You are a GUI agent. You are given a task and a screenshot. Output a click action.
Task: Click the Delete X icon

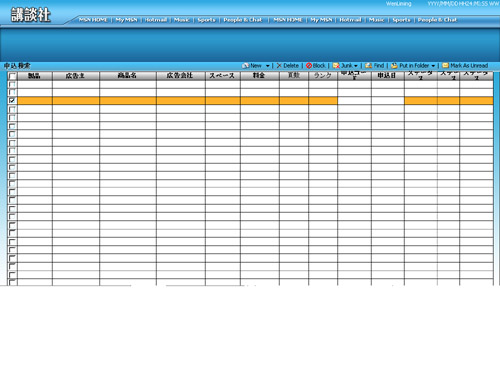tap(279, 66)
